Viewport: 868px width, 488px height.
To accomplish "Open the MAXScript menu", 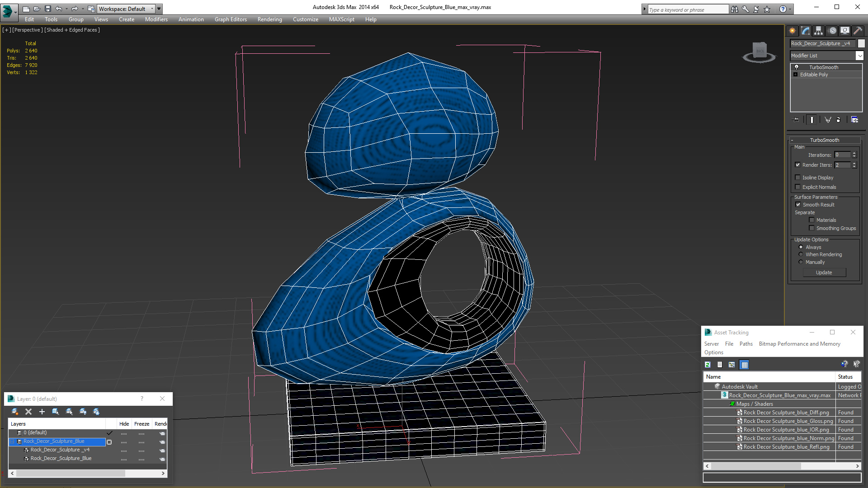I will (x=341, y=19).
